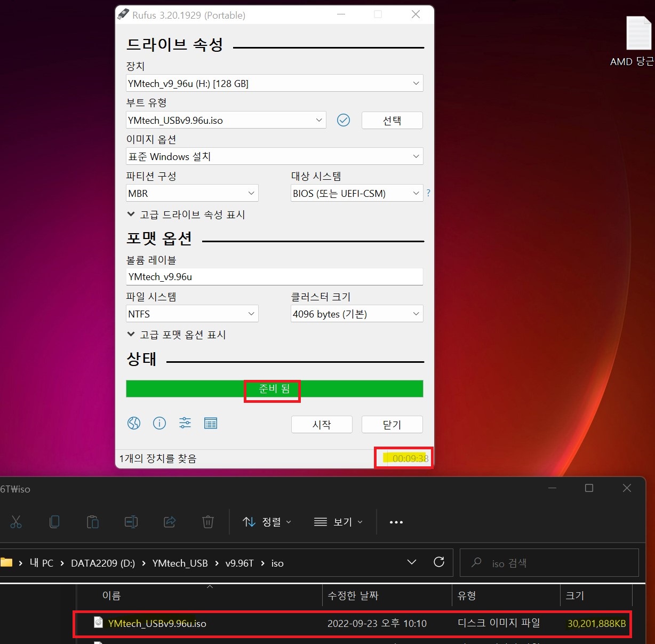Click the folder icon in Explorer address bar
The height and width of the screenshot is (644, 655).
(x=6, y=562)
